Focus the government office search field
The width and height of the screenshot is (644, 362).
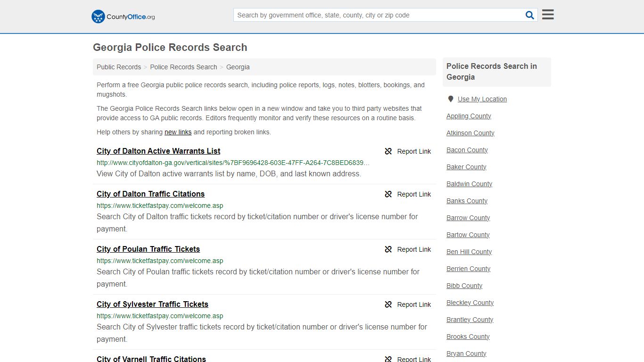tap(379, 15)
